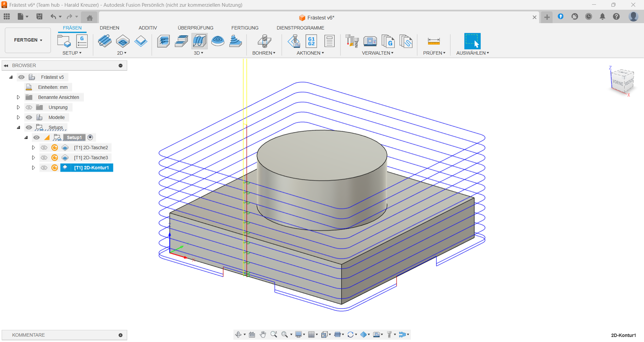Image resolution: width=644 pixels, height=342 pixels.
Task: Switch to the DREHEN tab
Action: (109, 28)
